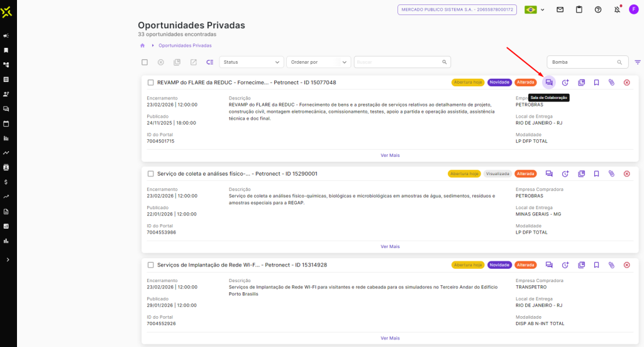Click the bookmark icon on the REVAMP opportunity
644x347 pixels.
pyautogui.click(x=596, y=82)
